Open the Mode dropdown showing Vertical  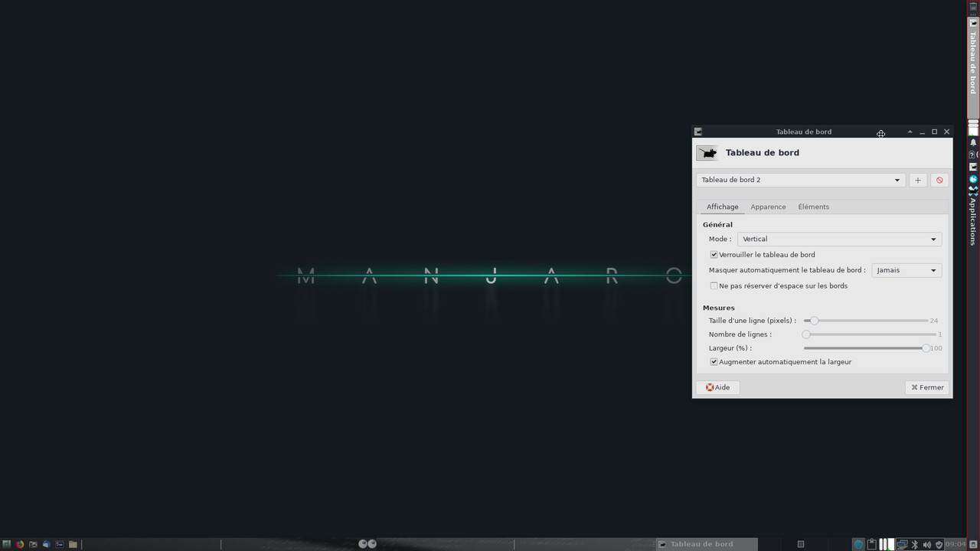(840, 239)
